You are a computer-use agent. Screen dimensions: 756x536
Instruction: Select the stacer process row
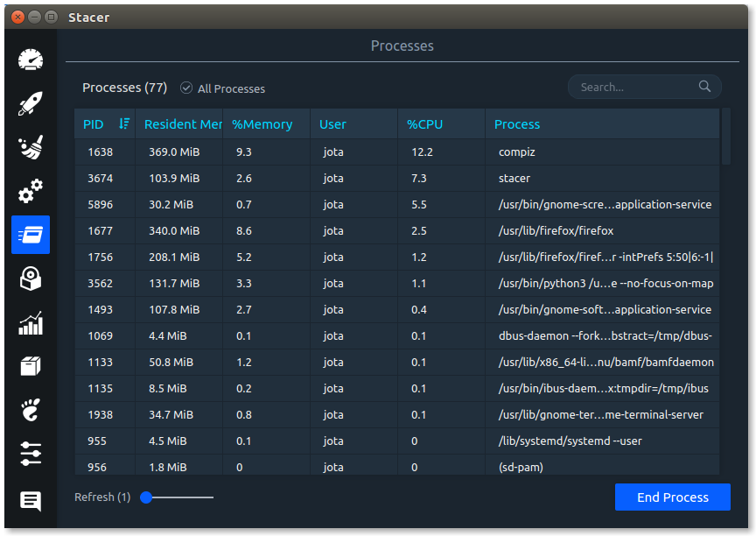pos(396,178)
